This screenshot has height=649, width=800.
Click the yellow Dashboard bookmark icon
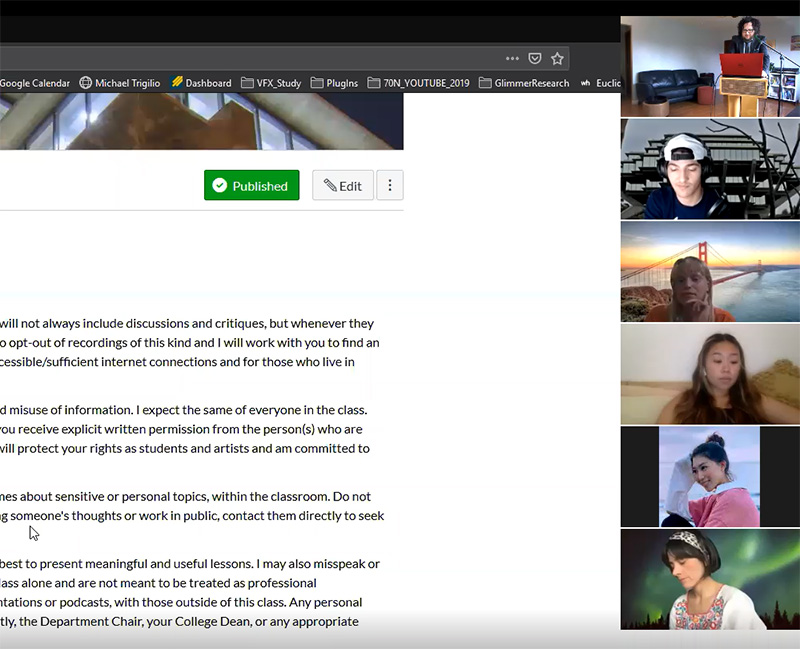[x=177, y=82]
